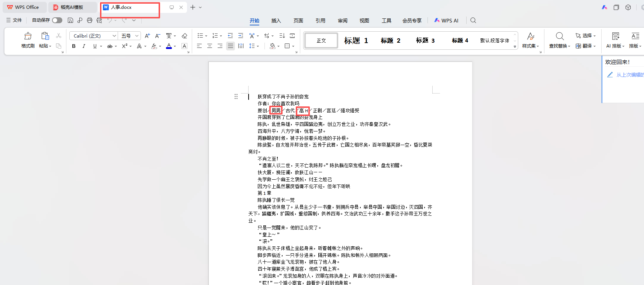Toggle strikethrough formatting
The width and height of the screenshot is (644, 285).
[x=110, y=46]
